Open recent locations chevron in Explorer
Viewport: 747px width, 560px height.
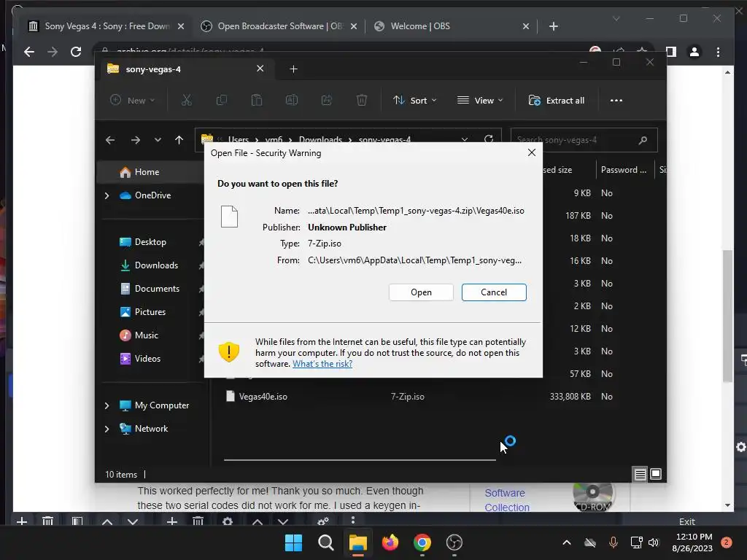coord(158,140)
